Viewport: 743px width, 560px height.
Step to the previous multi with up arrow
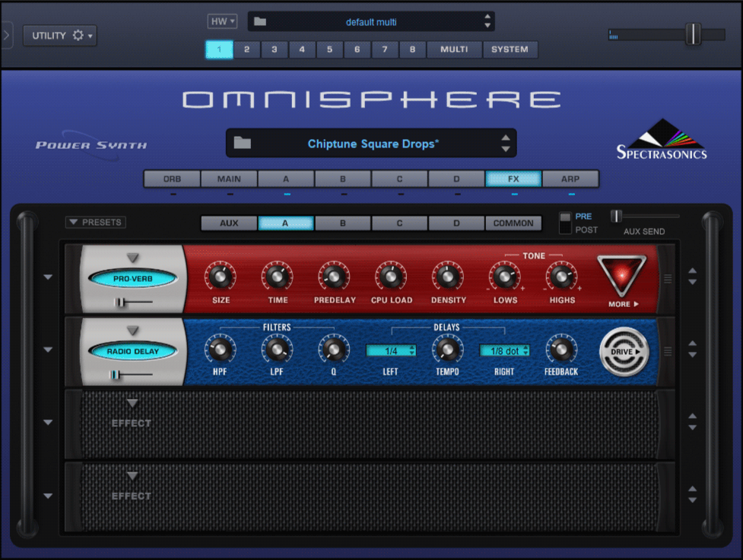pos(487,17)
